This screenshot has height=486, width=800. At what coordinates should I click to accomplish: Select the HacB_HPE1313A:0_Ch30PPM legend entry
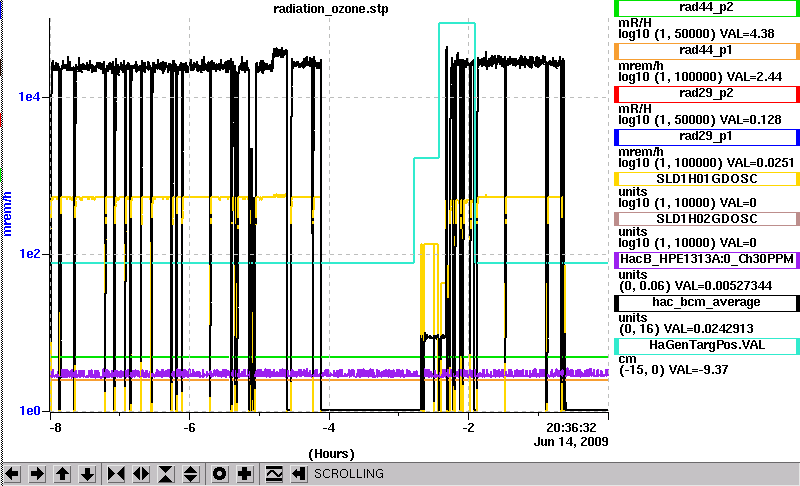pyautogui.click(x=707, y=259)
